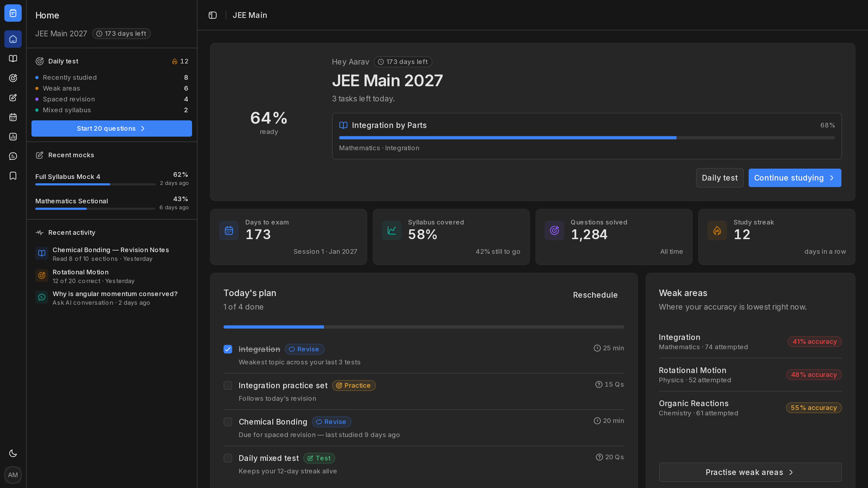Open Chemical Bonding Revision Notes activity

(x=111, y=254)
